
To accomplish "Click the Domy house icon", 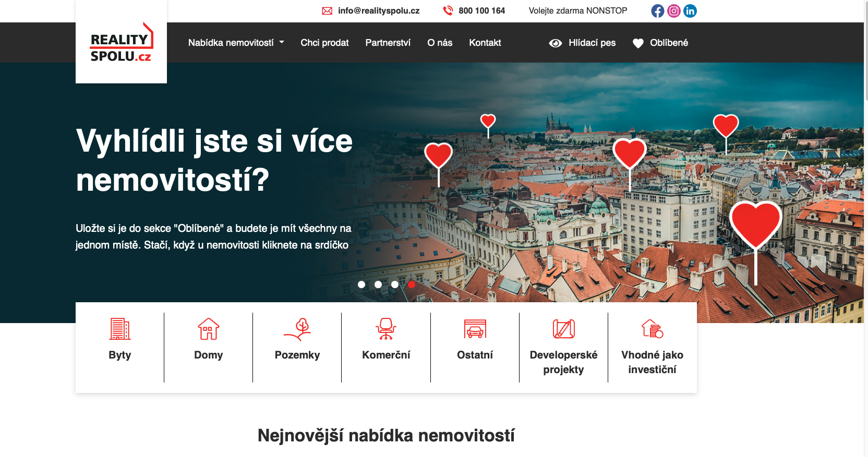I will 209,329.
